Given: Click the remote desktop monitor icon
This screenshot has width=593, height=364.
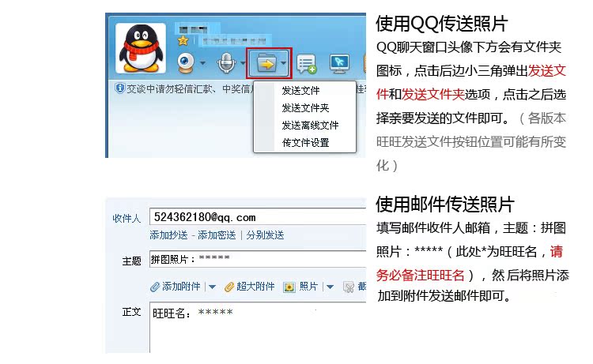Looking at the screenshot, I should (339, 64).
